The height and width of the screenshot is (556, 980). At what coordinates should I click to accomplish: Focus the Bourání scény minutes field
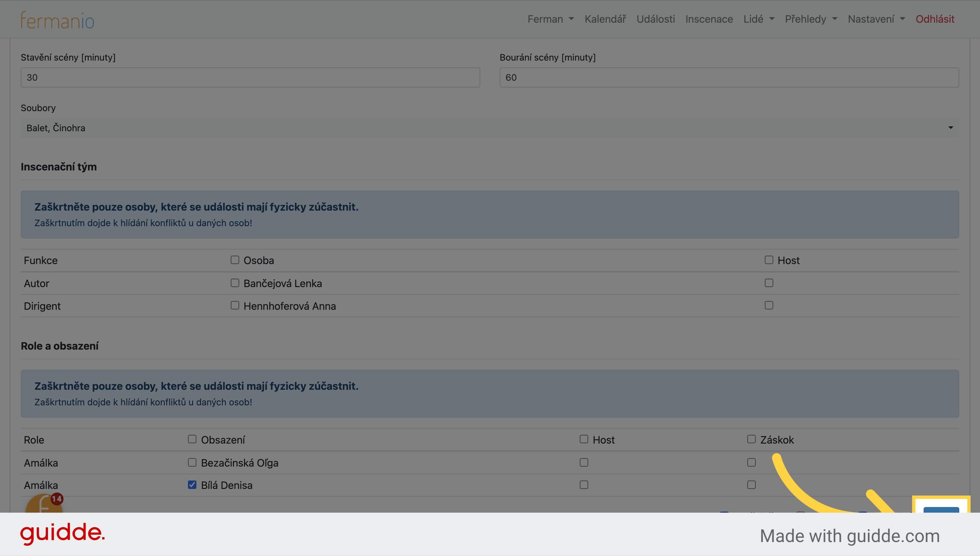point(729,77)
